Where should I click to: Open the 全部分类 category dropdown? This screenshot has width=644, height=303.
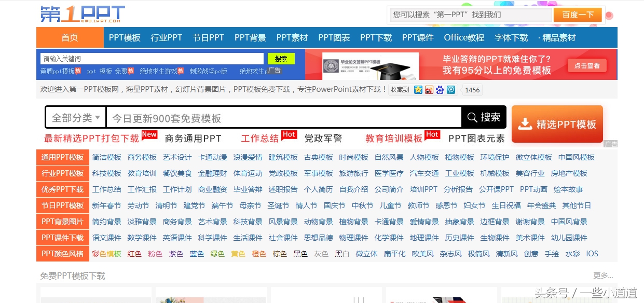(x=75, y=117)
